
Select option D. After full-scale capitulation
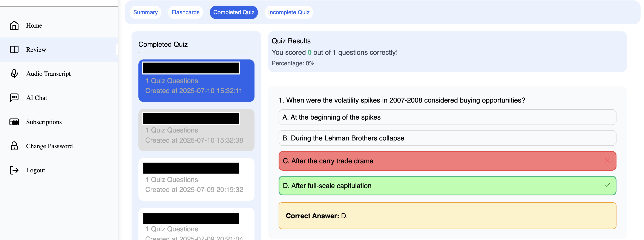tap(447, 186)
